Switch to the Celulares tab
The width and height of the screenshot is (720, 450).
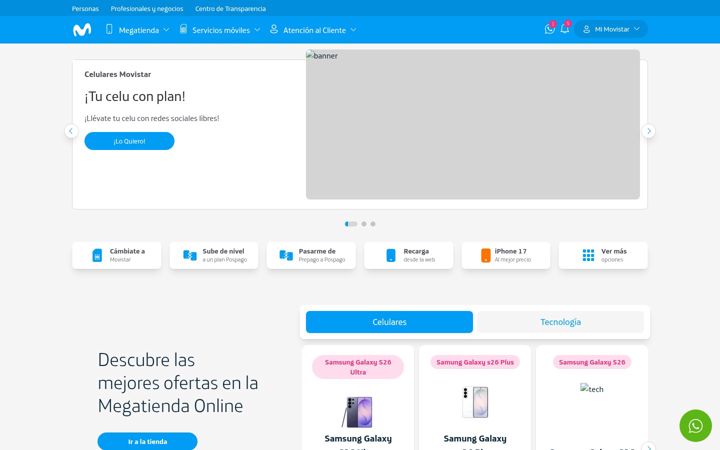pyautogui.click(x=389, y=322)
